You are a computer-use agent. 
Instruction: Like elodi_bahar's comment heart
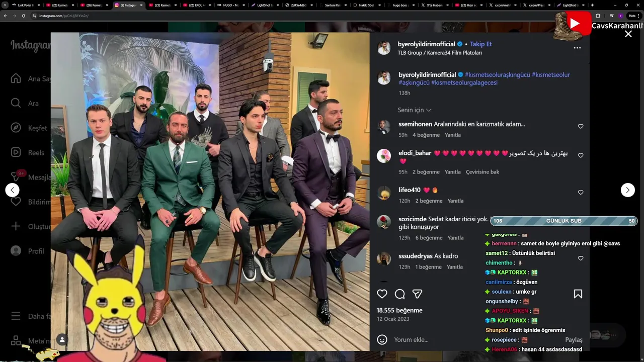[581, 155]
